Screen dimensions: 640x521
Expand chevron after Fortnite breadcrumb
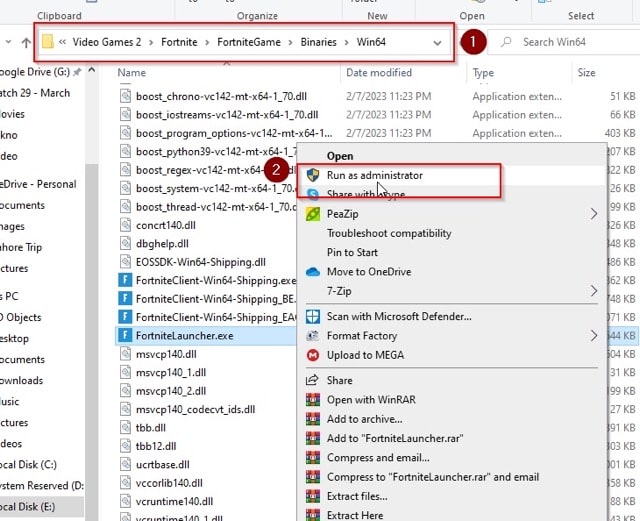click(207, 42)
